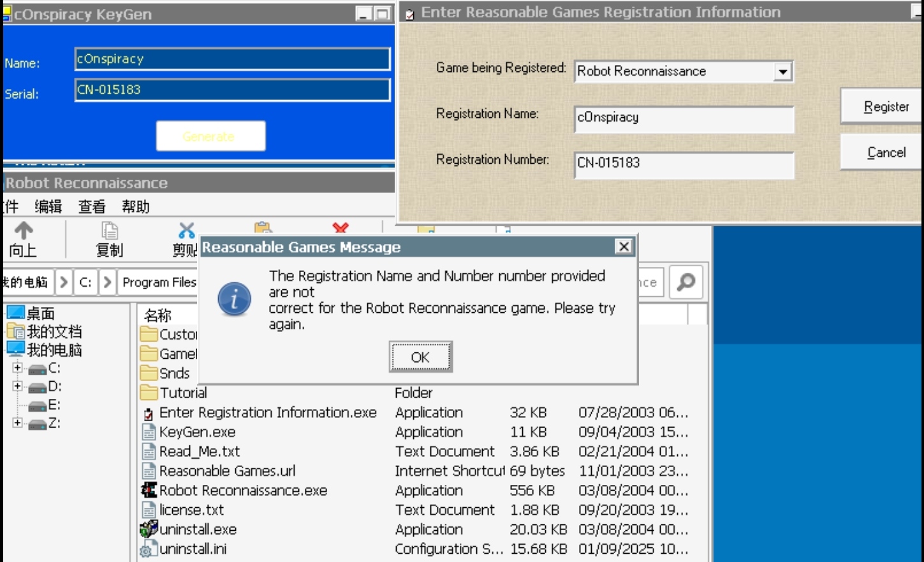
Task: Select the uninstall.exe file name
Action: coord(198,530)
